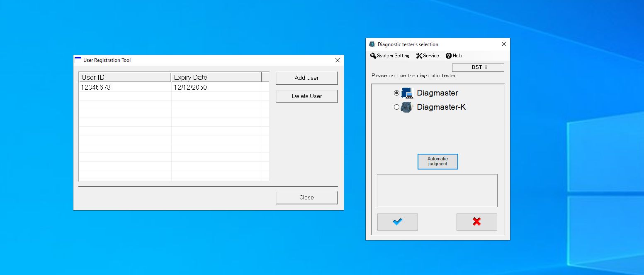Click Close in User Registration Tool

[307, 197]
